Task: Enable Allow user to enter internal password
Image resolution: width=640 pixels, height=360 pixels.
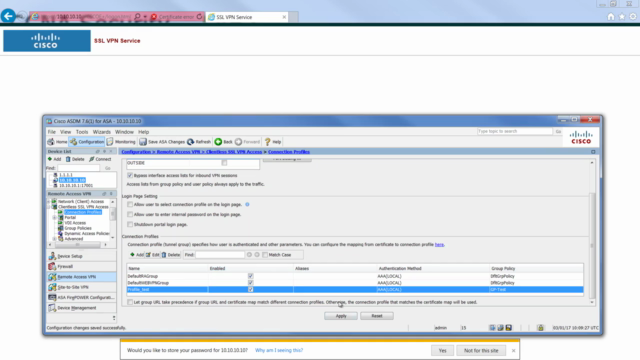Action: (x=130, y=214)
